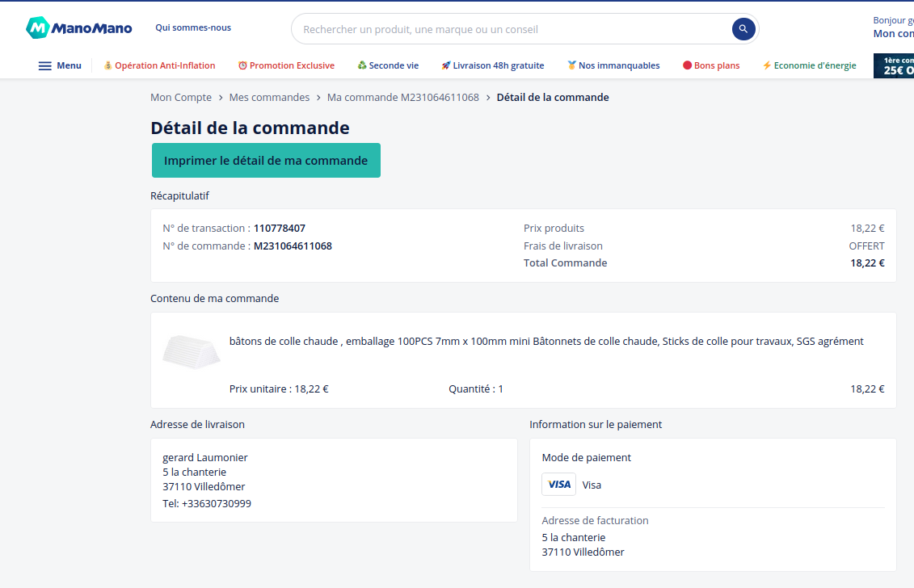Open Nos immanquables category

(613, 65)
